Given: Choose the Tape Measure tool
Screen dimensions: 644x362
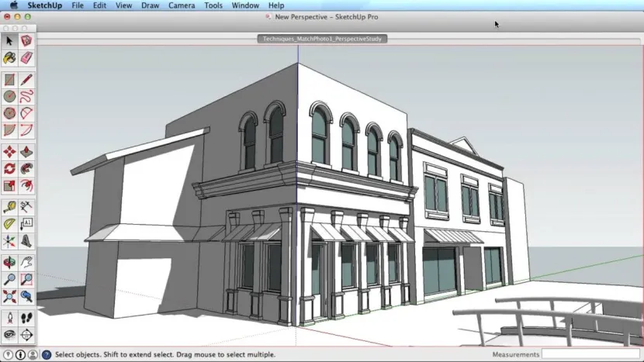Looking at the screenshot, I should (x=9, y=207).
